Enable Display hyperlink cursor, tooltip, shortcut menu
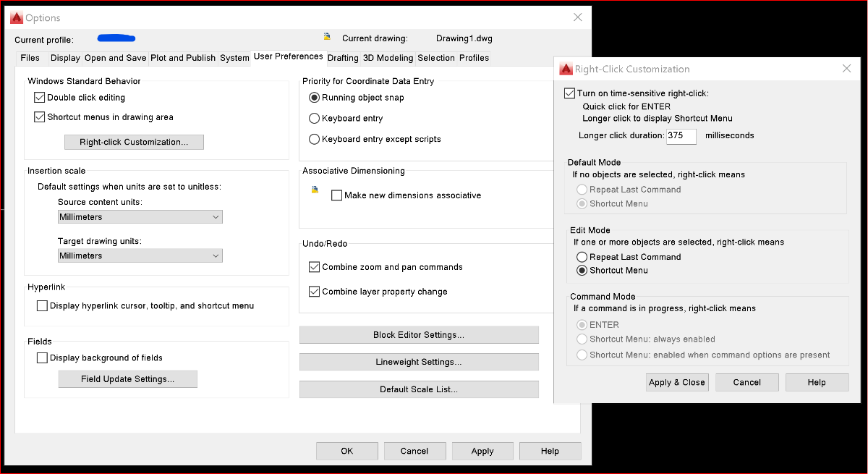The height and width of the screenshot is (474, 868). coord(42,306)
